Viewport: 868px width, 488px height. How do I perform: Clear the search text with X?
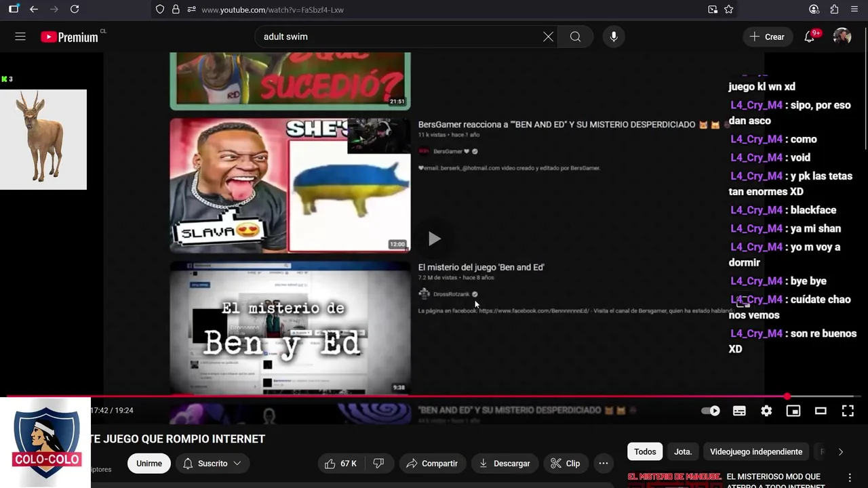[548, 37]
